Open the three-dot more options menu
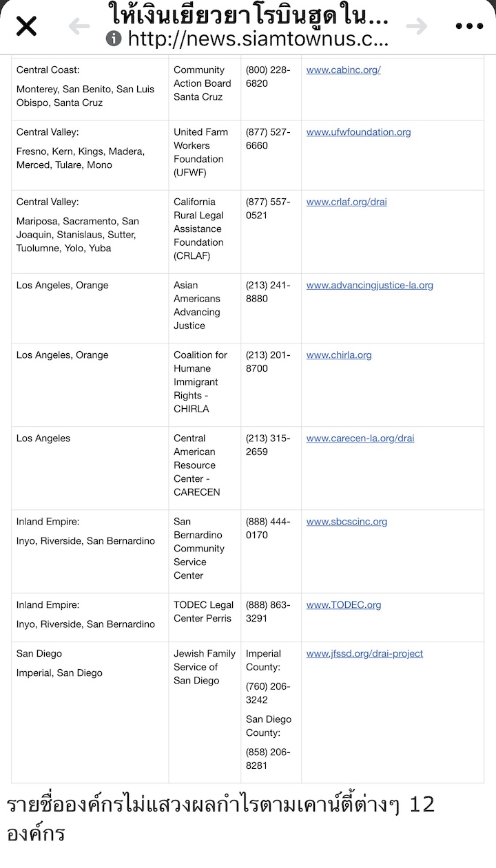The width and height of the screenshot is (496, 868). pyautogui.click(x=469, y=27)
